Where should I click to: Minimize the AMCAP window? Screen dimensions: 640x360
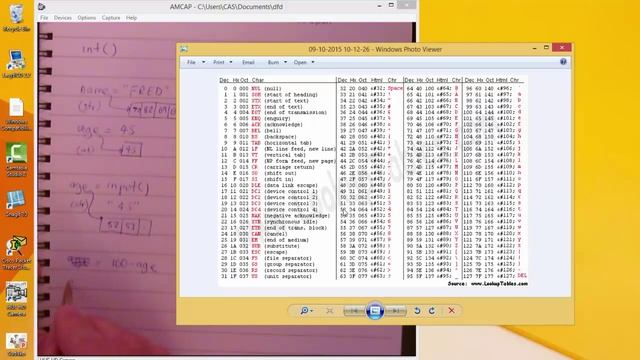[379, 6]
